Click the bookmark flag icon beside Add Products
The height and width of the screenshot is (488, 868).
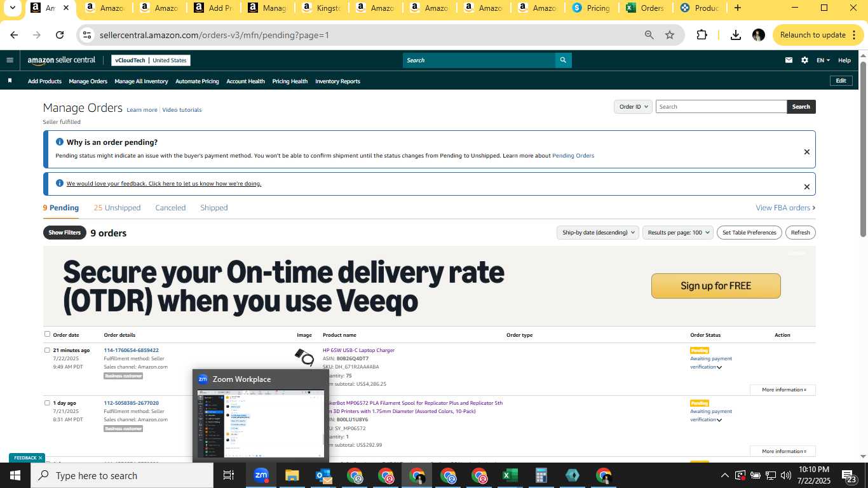pos(10,81)
